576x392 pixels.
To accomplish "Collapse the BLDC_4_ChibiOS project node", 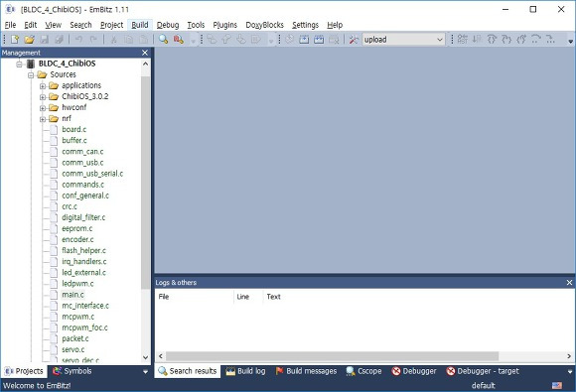I will tap(19, 64).
